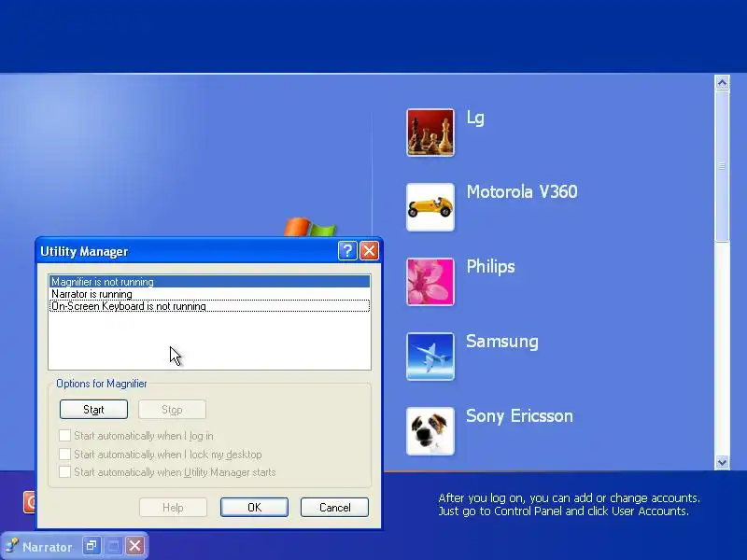Click the Philips user name

tap(490, 266)
